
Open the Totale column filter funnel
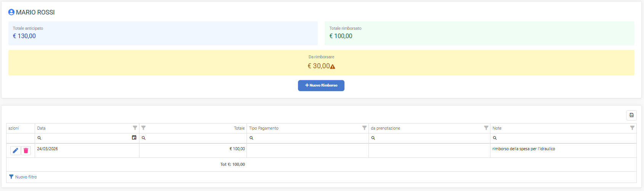click(x=144, y=128)
